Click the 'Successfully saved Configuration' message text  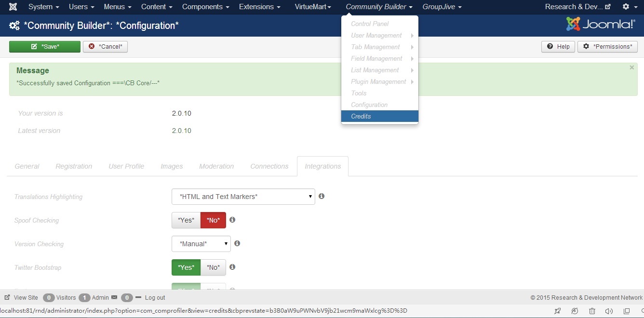click(x=88, y=83)
